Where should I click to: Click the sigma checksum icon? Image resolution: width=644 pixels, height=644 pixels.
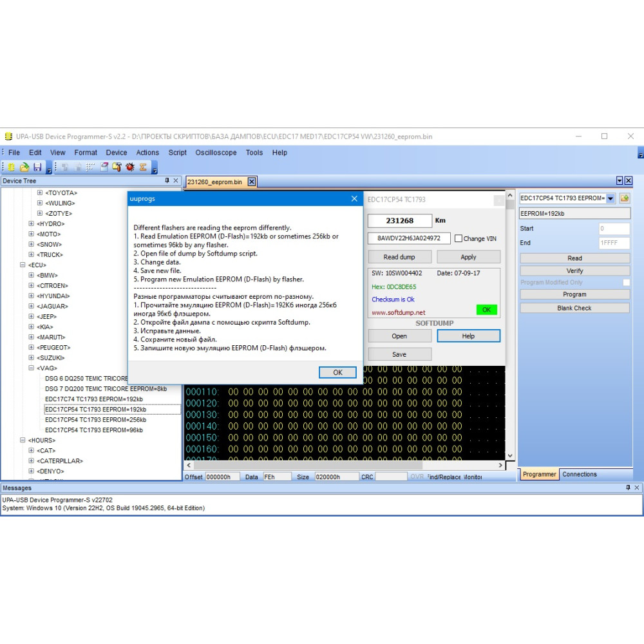point(143,167)
